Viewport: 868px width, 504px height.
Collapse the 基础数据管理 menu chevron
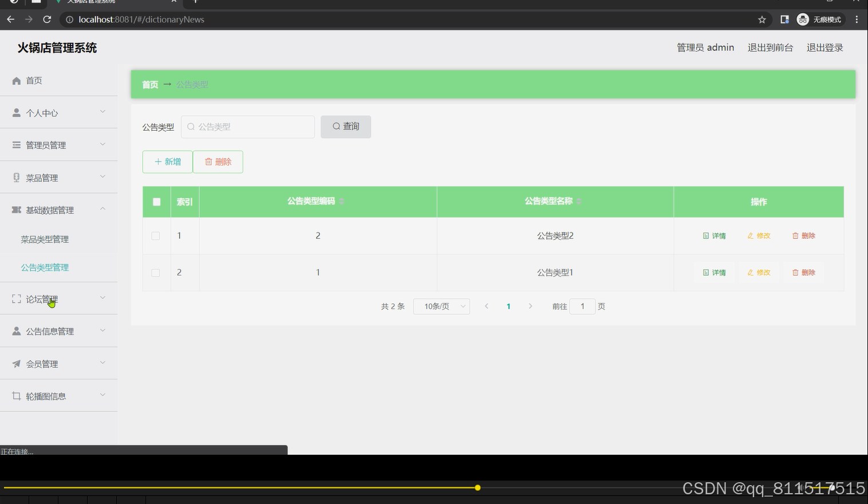(103, 208)
